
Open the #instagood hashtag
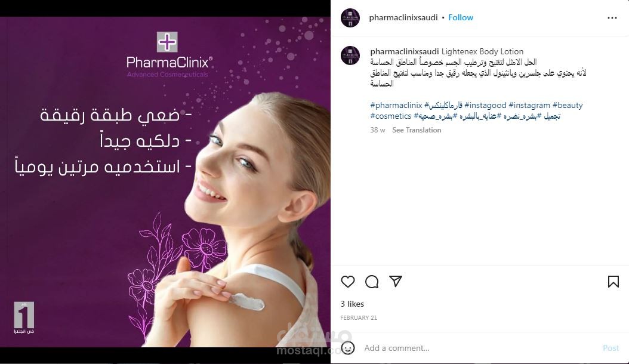[x=485, y=105]
